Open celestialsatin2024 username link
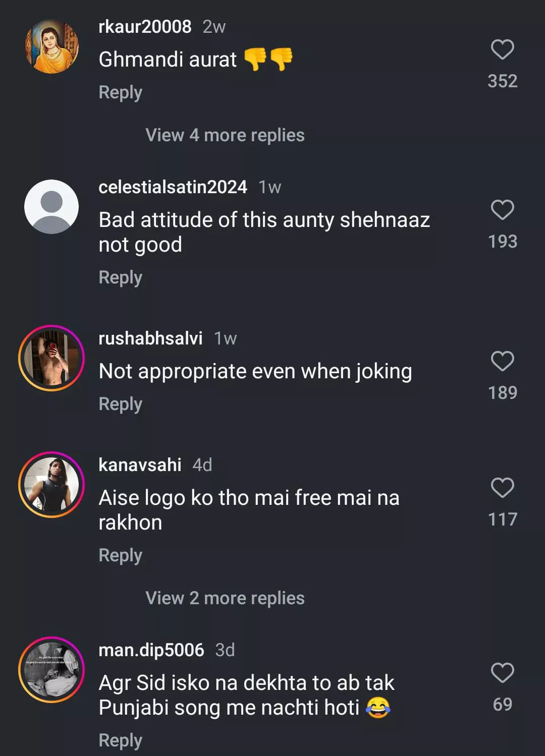Image resolution: width=545 pixels, height=756 pixels. click(x=173, y=187)
